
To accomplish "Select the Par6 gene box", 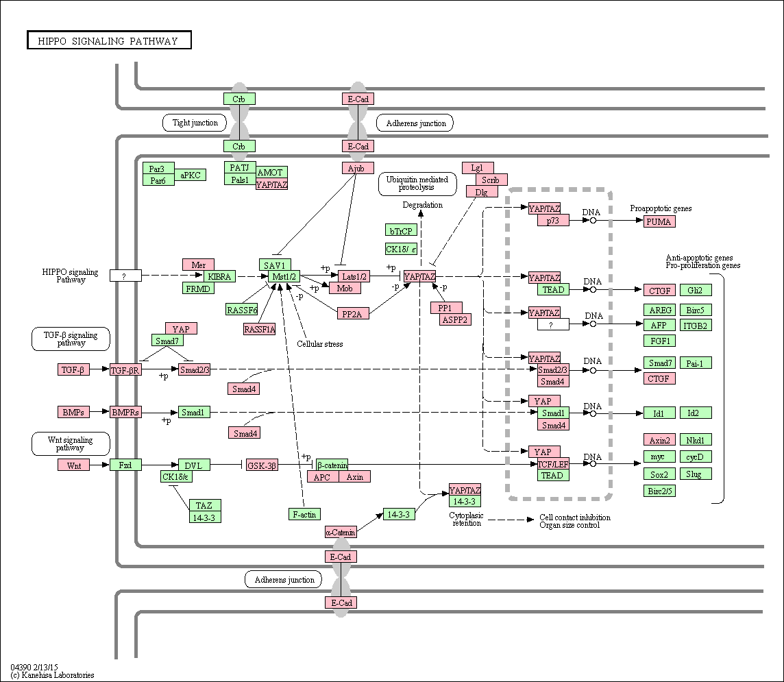I will 158,180.
